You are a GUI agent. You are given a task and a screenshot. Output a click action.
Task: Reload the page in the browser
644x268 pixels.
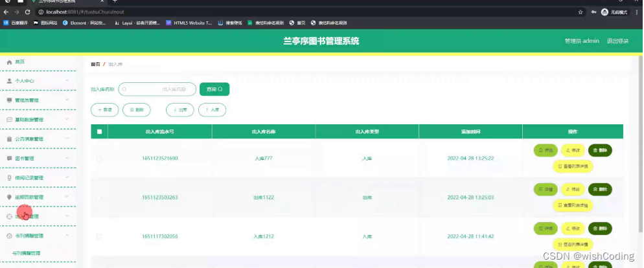point(27,12)
